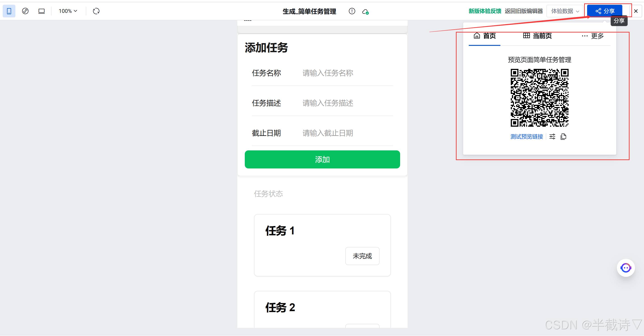644x336 pixels.
Task: Click the 预览页面简单任务管理 caption
Action: click(539, 60)
